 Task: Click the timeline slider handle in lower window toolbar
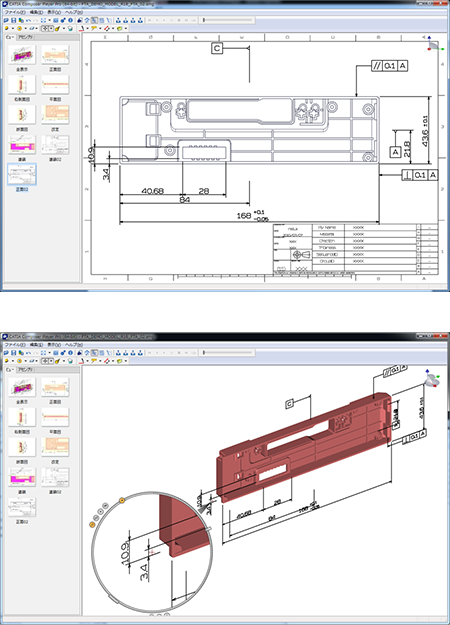tap(204, 352)
